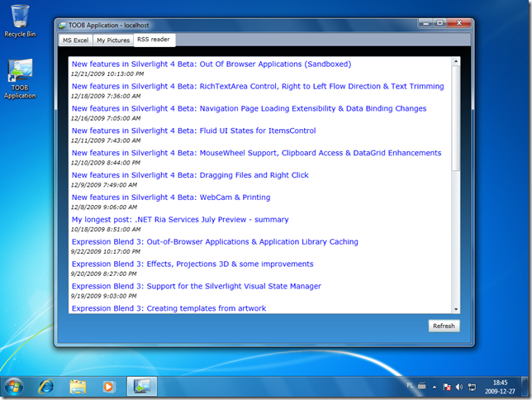Open Windows Explorer folder in taskbar

78,387
